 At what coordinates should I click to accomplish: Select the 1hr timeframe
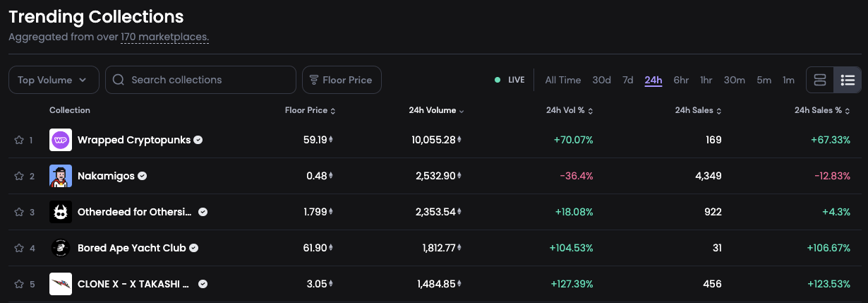click(706, 80)
